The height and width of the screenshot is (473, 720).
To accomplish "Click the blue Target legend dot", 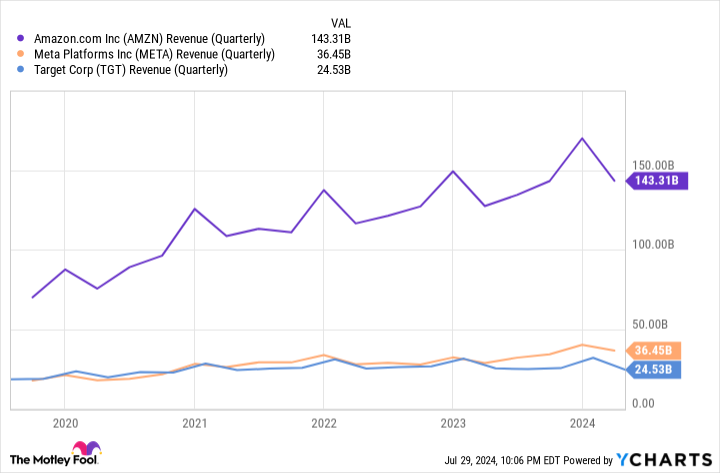I will [20, 70].
